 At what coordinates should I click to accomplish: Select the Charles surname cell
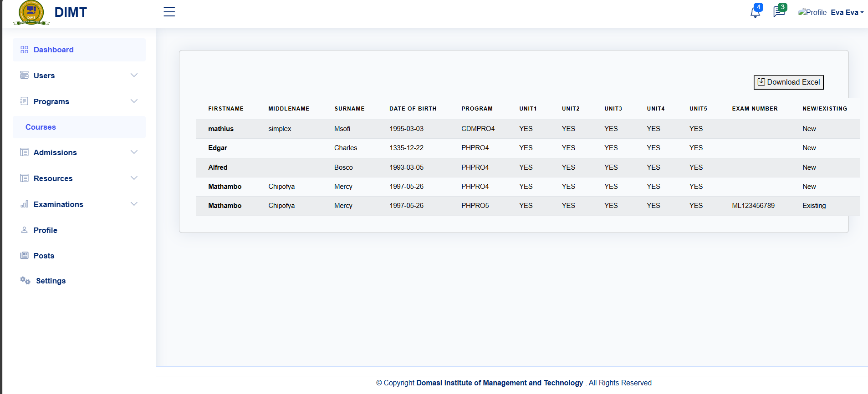click(346, 148)
